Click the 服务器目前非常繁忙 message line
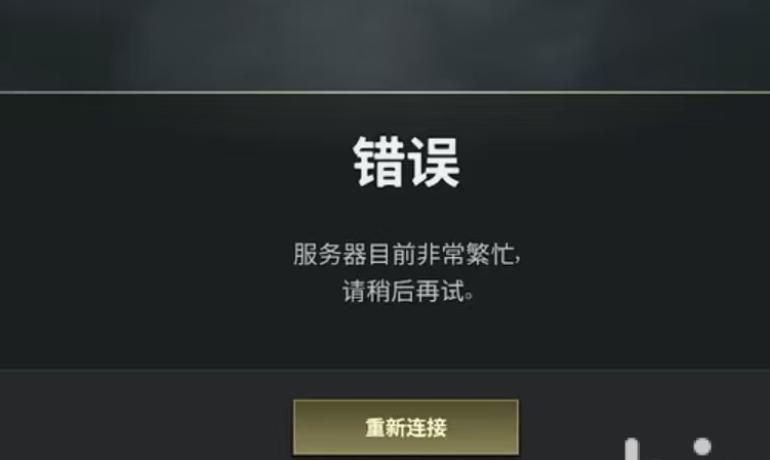 point(407,254)
